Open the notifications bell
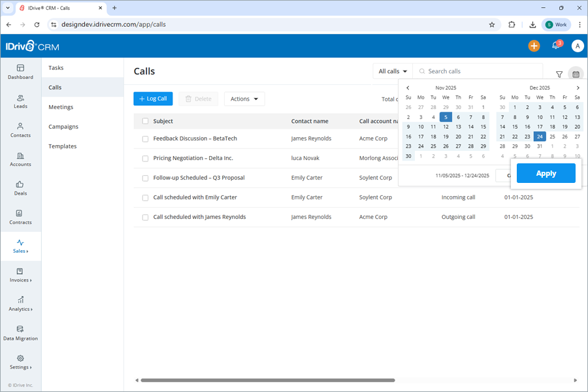588x392 pixels. pyautogui.click(x=555, y=46)
